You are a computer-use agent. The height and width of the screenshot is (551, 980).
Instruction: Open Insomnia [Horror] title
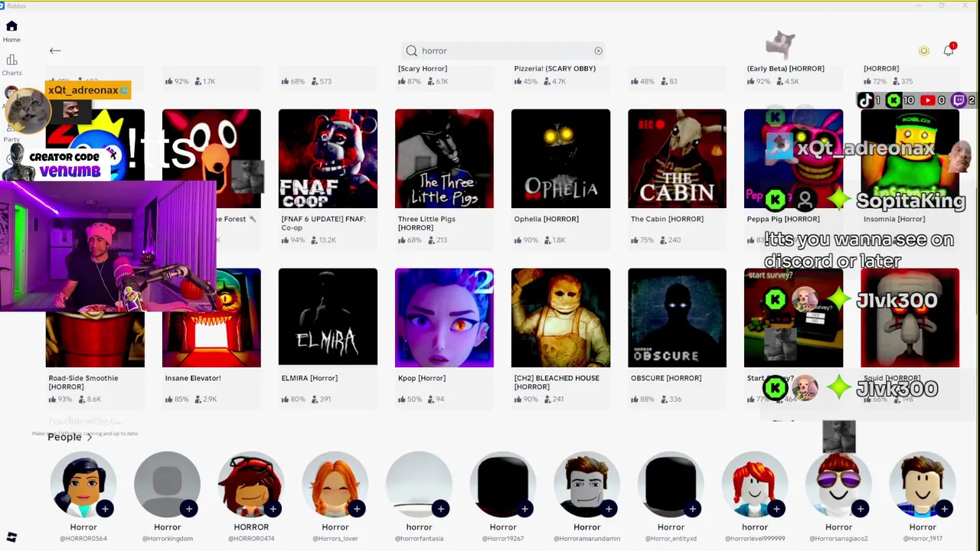click(894, 219)
